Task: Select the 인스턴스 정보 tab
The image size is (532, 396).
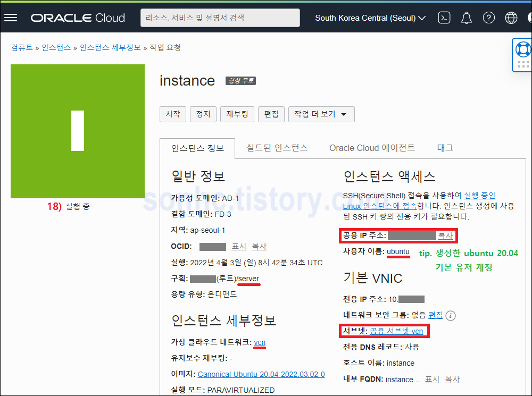Action: (197, 148)
